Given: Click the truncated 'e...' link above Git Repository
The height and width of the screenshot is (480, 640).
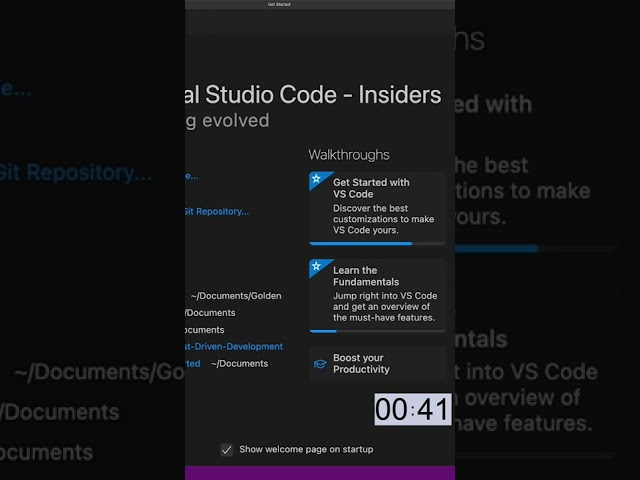Looking at the screenshot, I should pos(192,176).
